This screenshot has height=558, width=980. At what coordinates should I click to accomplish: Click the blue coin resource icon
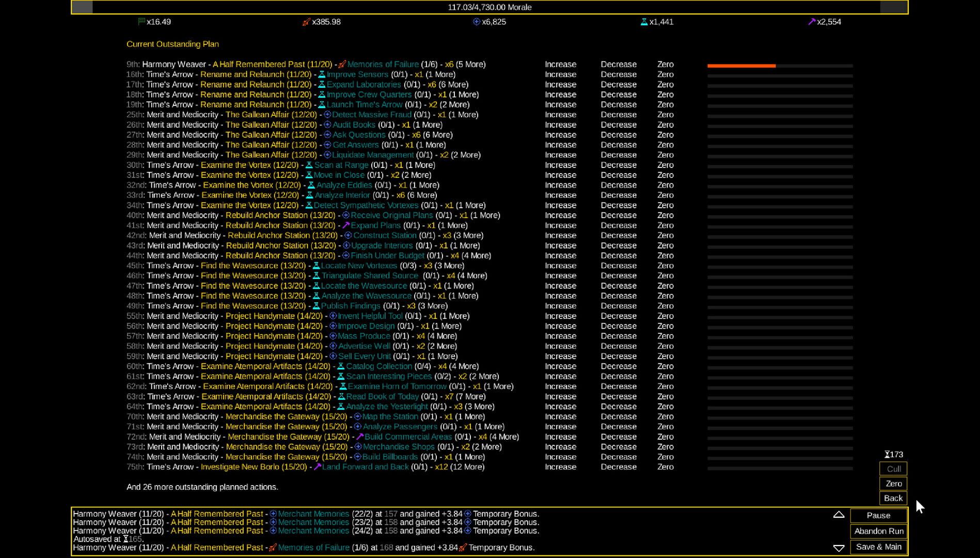[x=477, y=22]
